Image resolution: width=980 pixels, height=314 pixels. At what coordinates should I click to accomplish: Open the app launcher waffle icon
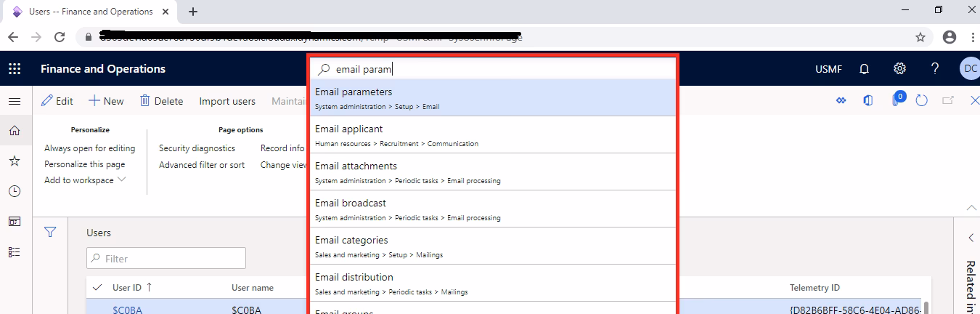point(15,69)
